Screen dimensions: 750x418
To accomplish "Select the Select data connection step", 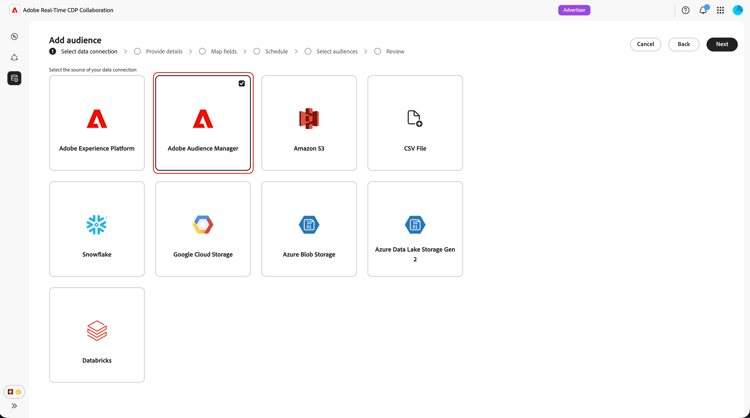I will (53, 51).
